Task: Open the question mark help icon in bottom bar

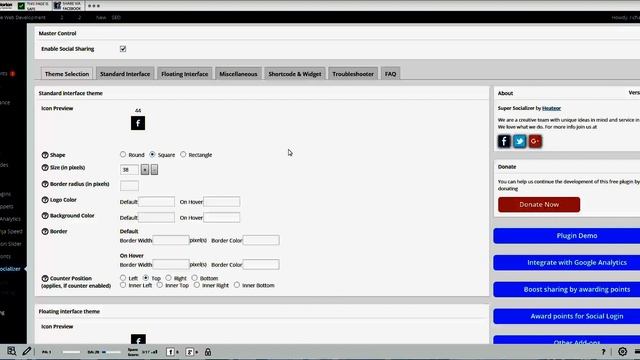Action: coord(603,351)
